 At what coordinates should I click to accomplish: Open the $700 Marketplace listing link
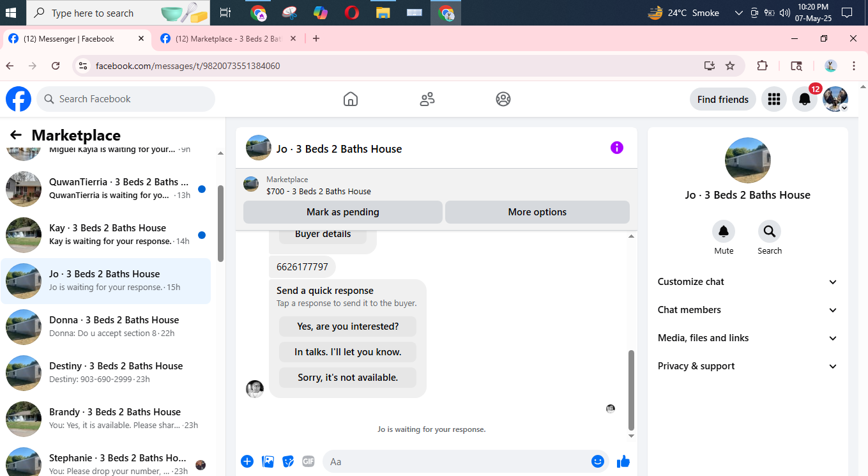click(319, 191)
